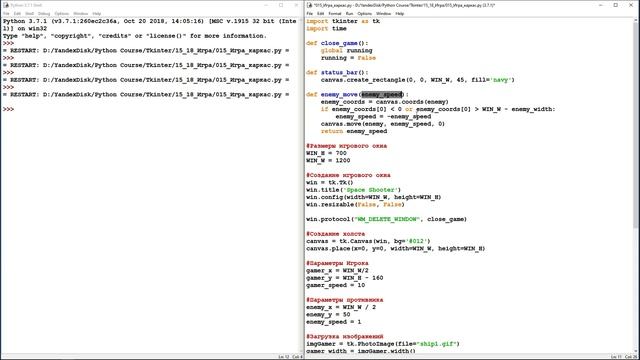Open Edit menu in the editor window
640x360 pixels.
click(321, 13)
